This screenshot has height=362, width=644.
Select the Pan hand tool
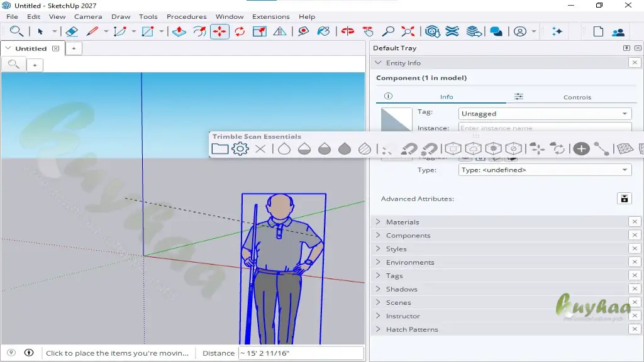[x=368, y=31]
